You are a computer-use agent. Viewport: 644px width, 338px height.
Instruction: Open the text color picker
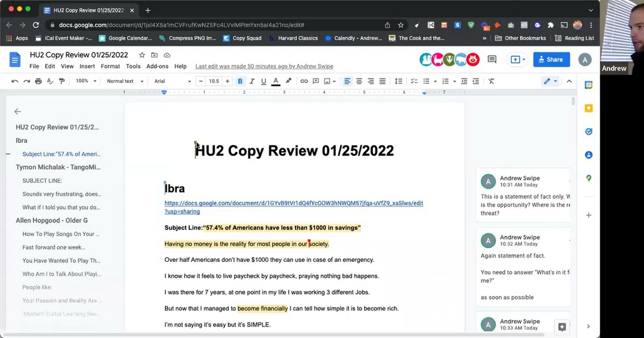click(x=276, y=81)
